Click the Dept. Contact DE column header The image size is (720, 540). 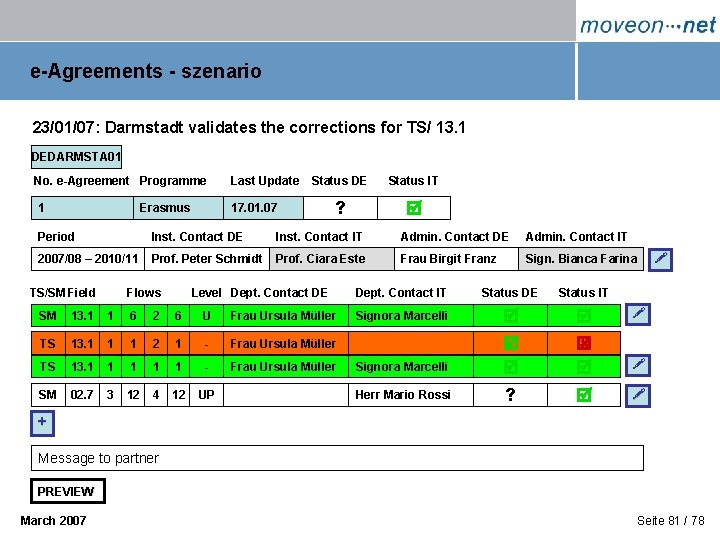tap(279, 292)
